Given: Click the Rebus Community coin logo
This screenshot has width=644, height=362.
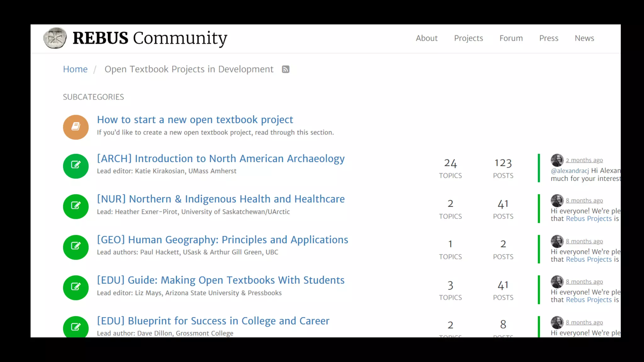Looking at the screenshot, I should coord(55,38).
